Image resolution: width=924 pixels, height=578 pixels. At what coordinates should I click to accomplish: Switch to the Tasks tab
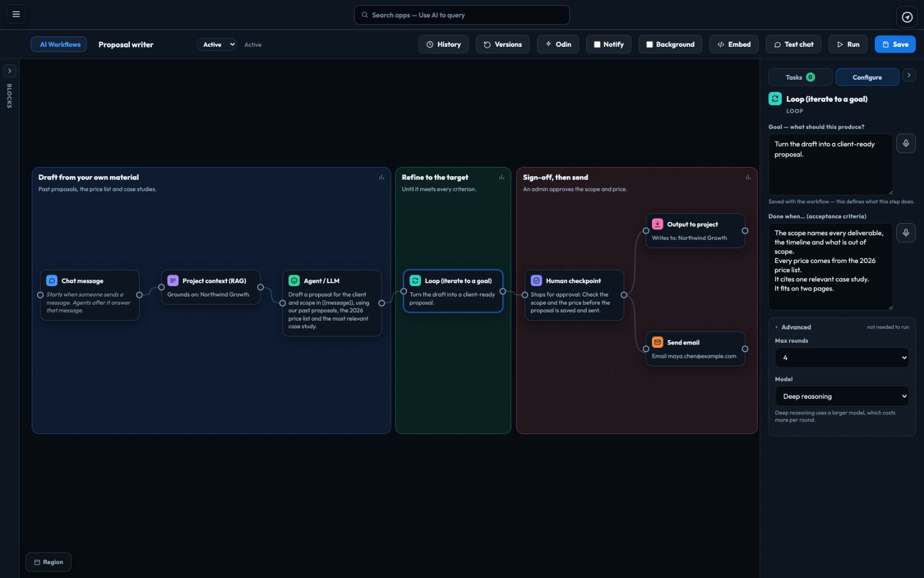(x=800, y=77)
